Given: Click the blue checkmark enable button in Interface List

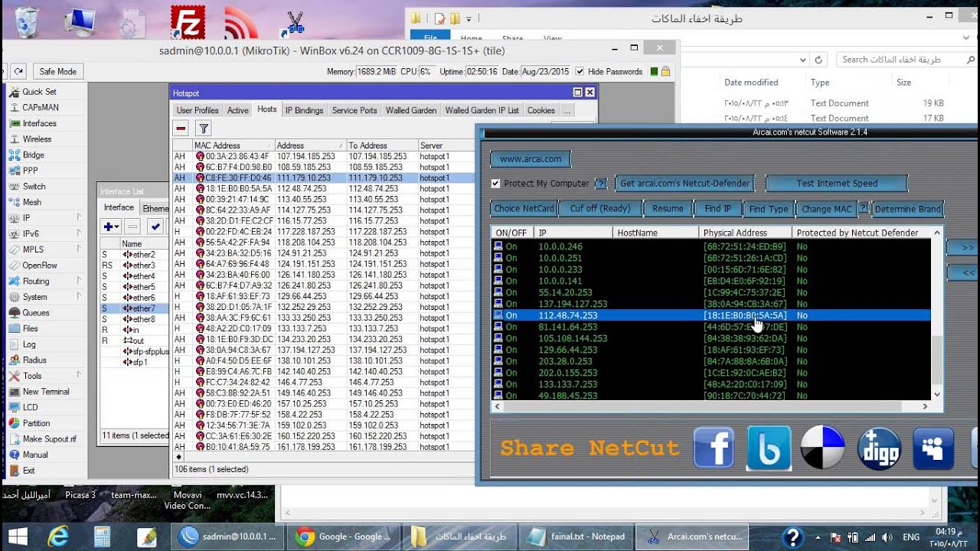Looking at the screenshot, I should 155,227.
